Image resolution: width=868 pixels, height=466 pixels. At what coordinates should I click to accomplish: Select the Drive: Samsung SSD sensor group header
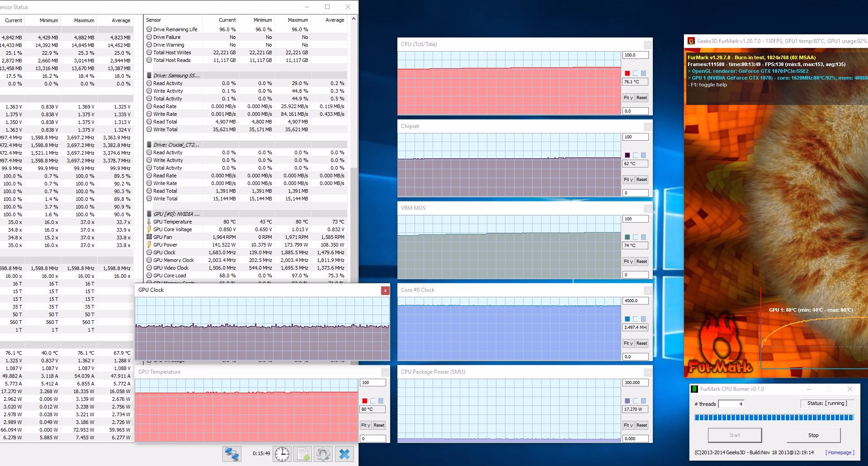176,76
